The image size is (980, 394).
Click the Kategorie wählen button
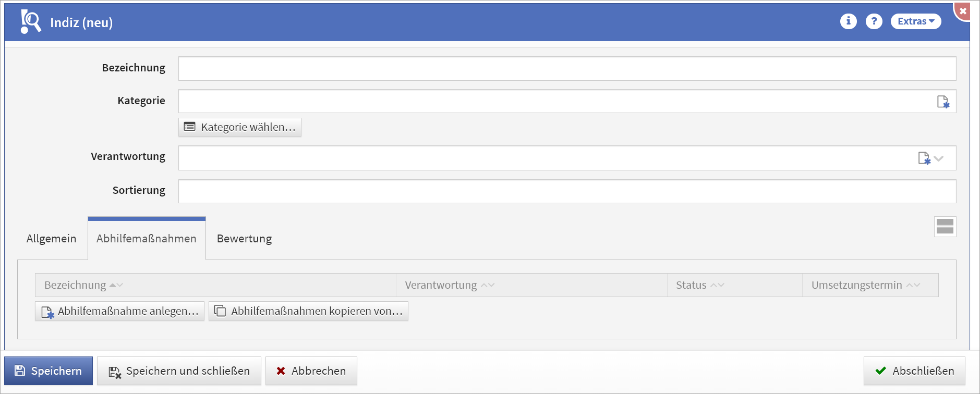[240, 127]
